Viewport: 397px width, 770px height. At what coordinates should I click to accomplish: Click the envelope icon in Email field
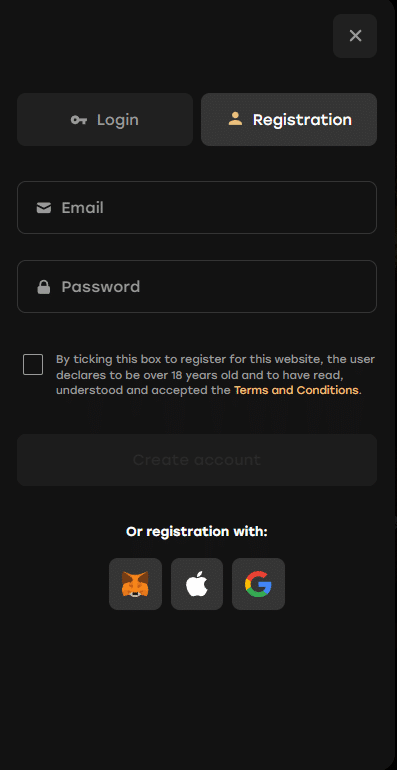point(44,208)
